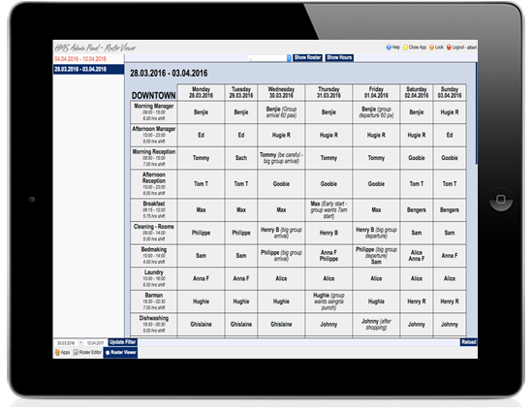The image size is (532, 412).
Task: Click Tommy (be careful - big group arrival) cell
Action: pyautogui.click(x=281, y=158)
